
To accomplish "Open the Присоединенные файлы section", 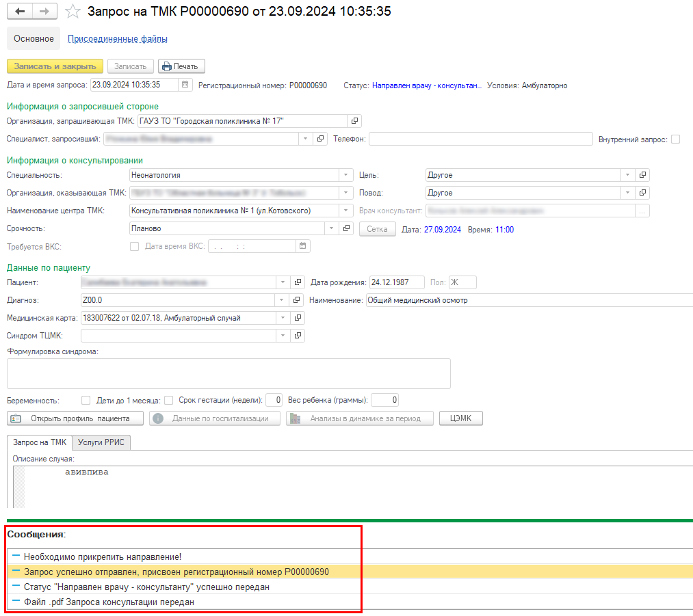I will pyautogui.click(x=118, y=39).
